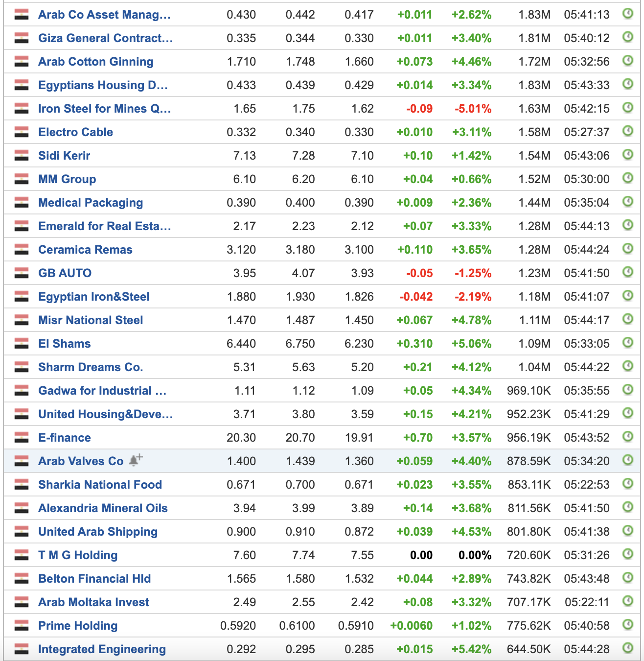This screenshot has width=644, height=661.
Task: Open the Prime Holding stock link
Action: pos(78,626)
